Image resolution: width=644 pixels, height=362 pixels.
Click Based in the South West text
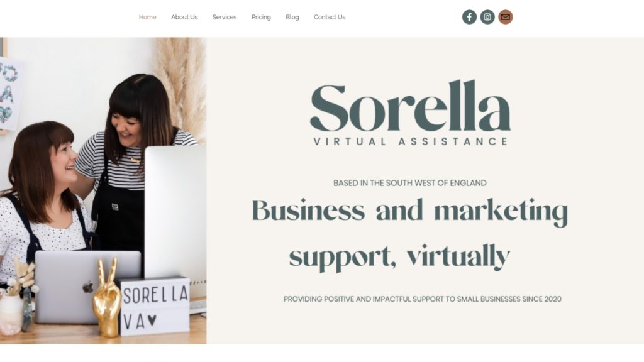tap(410, 183)
